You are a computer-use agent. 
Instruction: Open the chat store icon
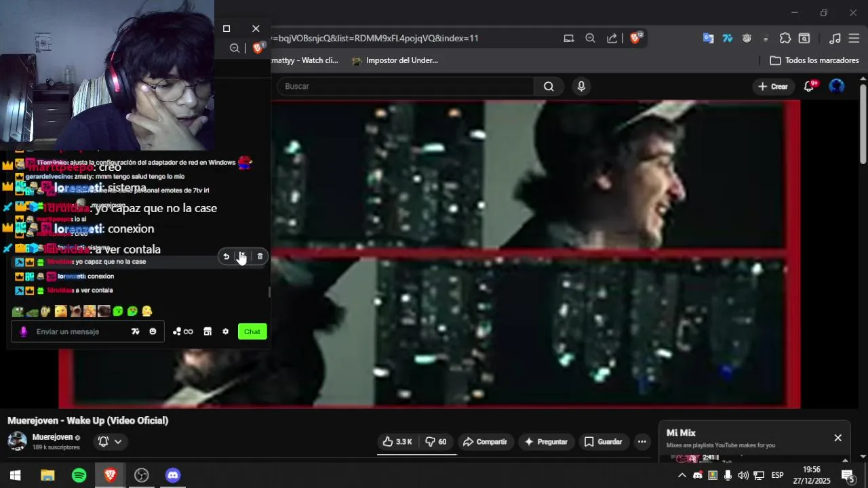tap(208, 331)
